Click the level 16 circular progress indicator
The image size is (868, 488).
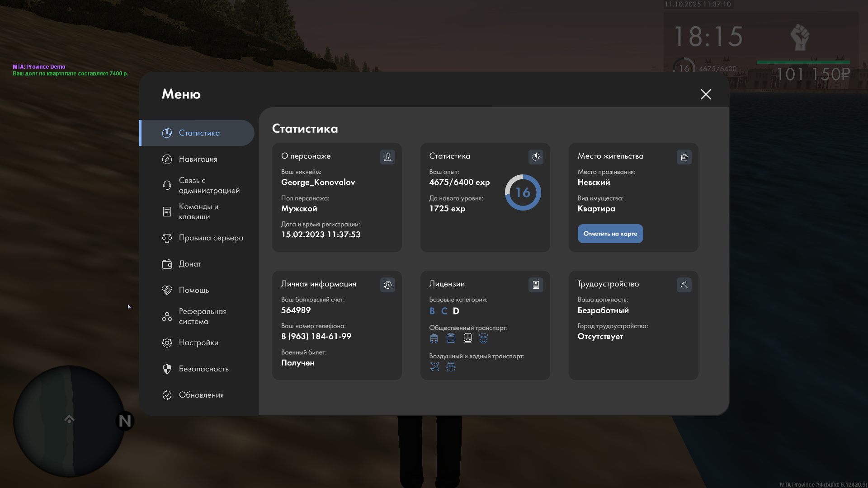(x=523, y=192)
